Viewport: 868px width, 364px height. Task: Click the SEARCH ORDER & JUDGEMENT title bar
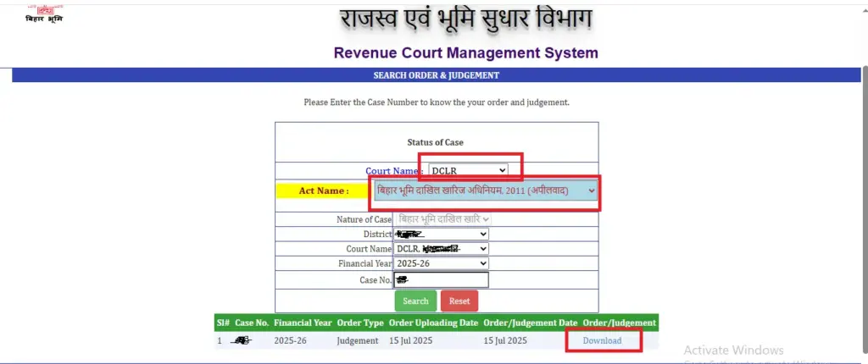click(436, 75)
